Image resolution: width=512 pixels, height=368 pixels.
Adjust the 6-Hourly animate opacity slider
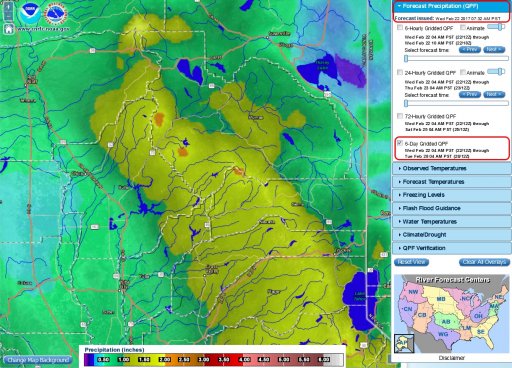[x=496, y=27]
